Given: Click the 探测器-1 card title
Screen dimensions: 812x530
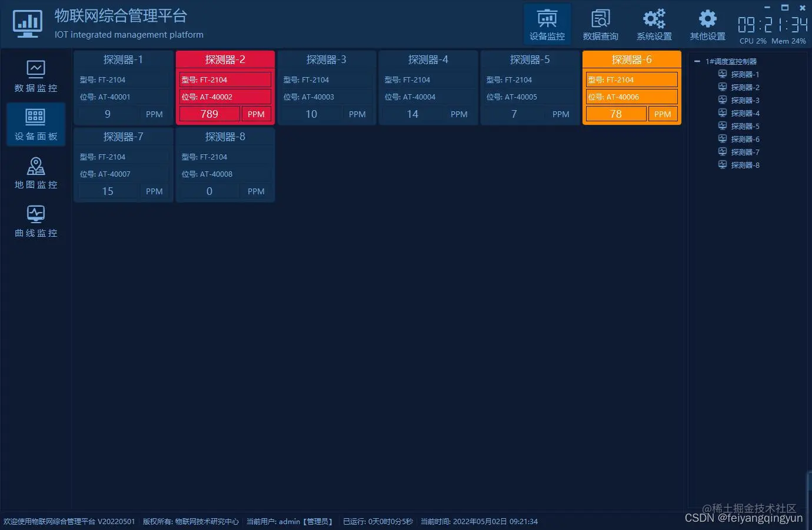Looking at the screenshot, I should [x=123, y=59].
